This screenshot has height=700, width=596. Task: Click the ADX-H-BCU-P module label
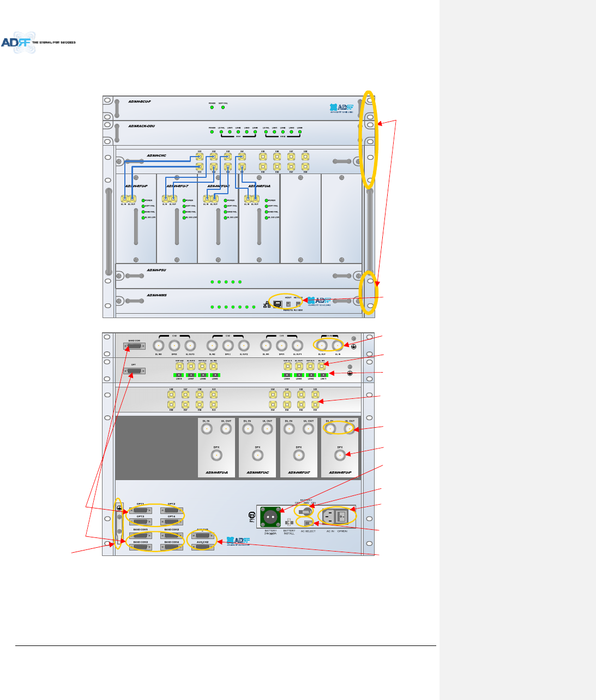tap(140, 101)
